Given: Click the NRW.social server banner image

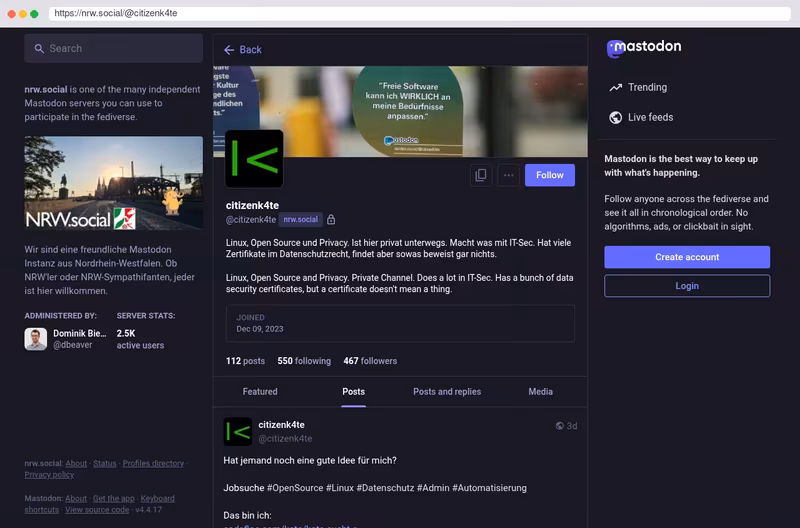Looking at the screenshot, I should tap(113, 183).
